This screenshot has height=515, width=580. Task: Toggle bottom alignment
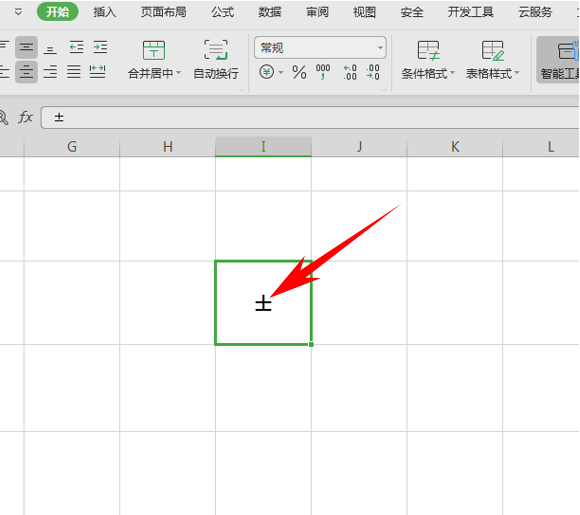coord(50,48)
